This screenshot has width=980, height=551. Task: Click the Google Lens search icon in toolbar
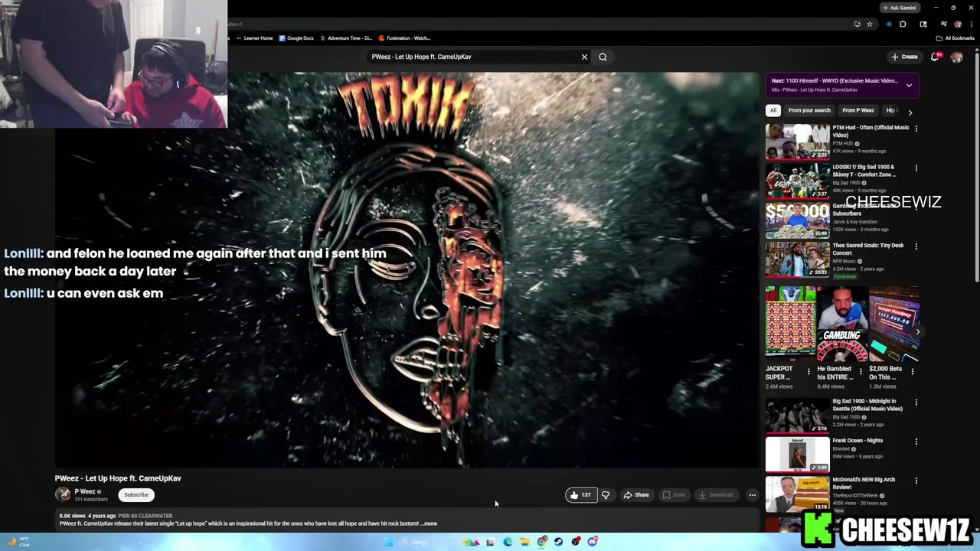(923, 24)
